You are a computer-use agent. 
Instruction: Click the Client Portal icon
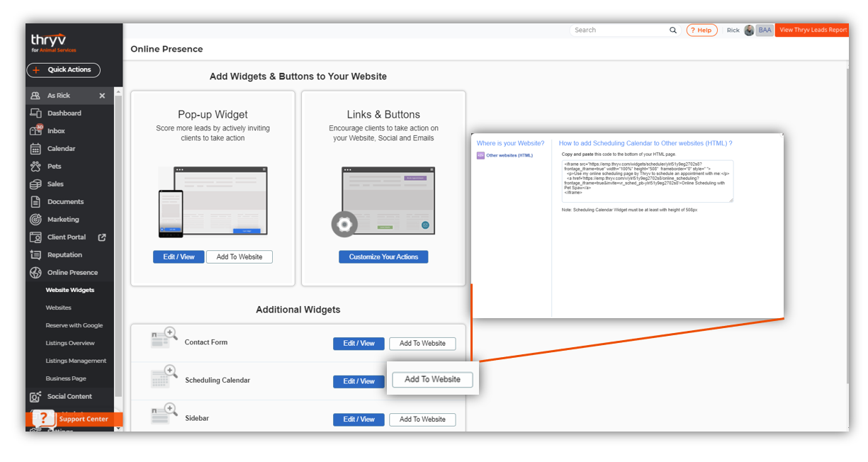(x=35, y=237)
